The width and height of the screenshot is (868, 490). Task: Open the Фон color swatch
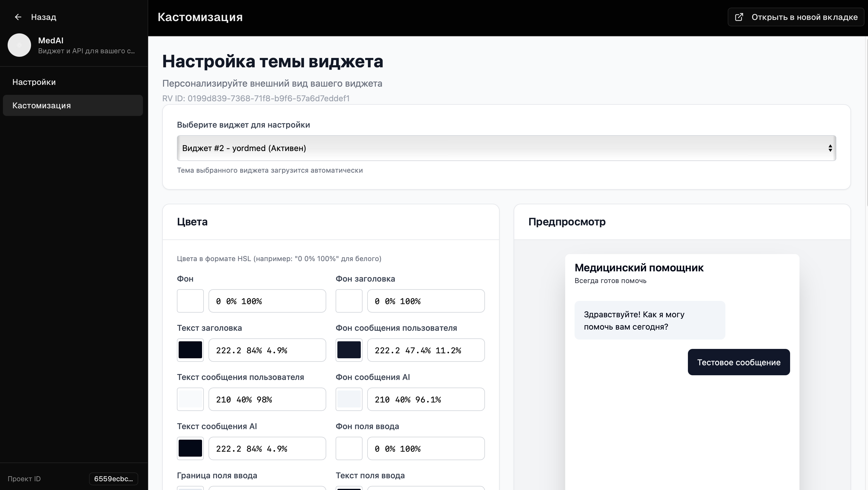[190, 301]
